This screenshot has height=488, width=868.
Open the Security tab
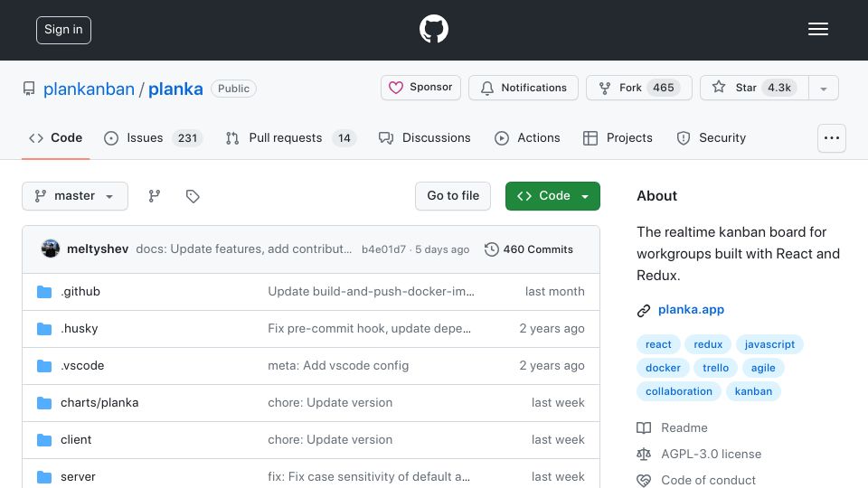pos(712,137)
